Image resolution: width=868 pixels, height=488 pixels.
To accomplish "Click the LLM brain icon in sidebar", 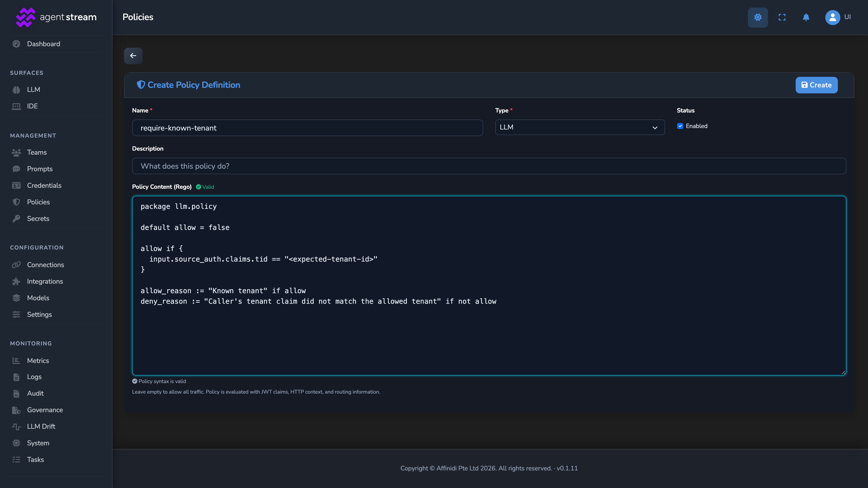I will (16, 90).
